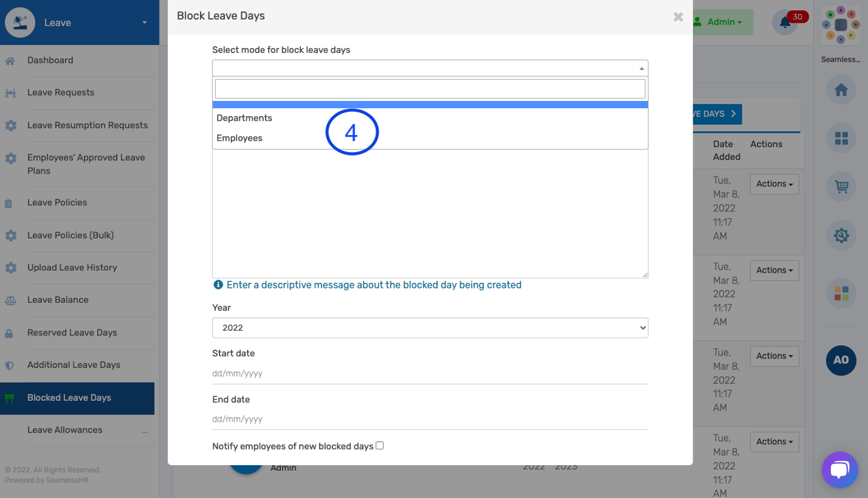The width and height of the screenshot is (868, 498).
Task: Open the home icon in right sidebar
Action: [x=841, y=90]
